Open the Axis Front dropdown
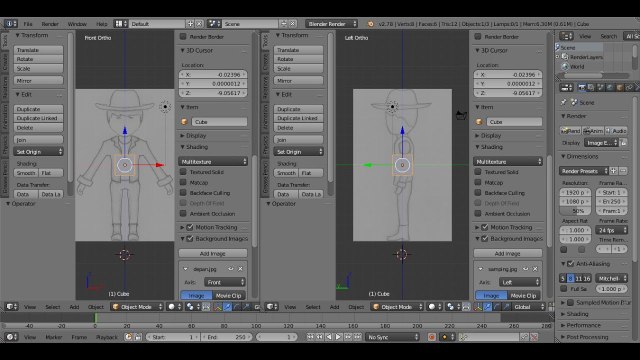 click(225, 282)
